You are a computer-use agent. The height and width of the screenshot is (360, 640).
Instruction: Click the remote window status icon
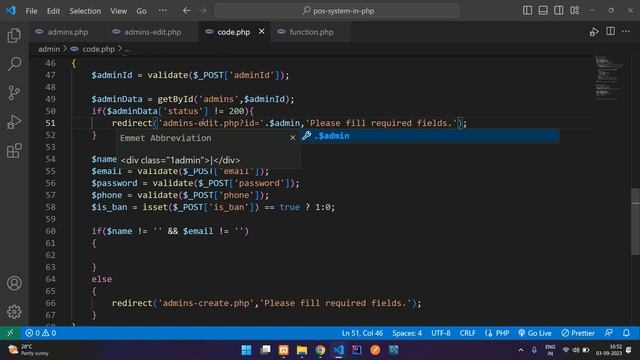tap(10, 333)
